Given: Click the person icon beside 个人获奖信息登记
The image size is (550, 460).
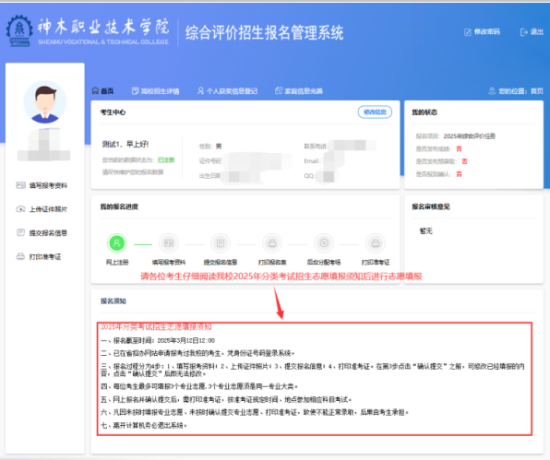Looking at the screenshot, I should coord(200,91).
